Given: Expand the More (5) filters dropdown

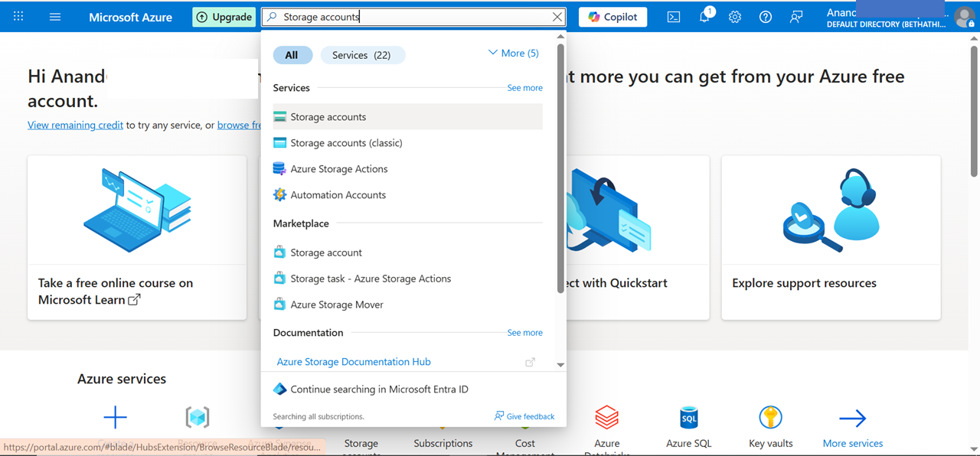Looking at the screenshot, I should (514, 53).
